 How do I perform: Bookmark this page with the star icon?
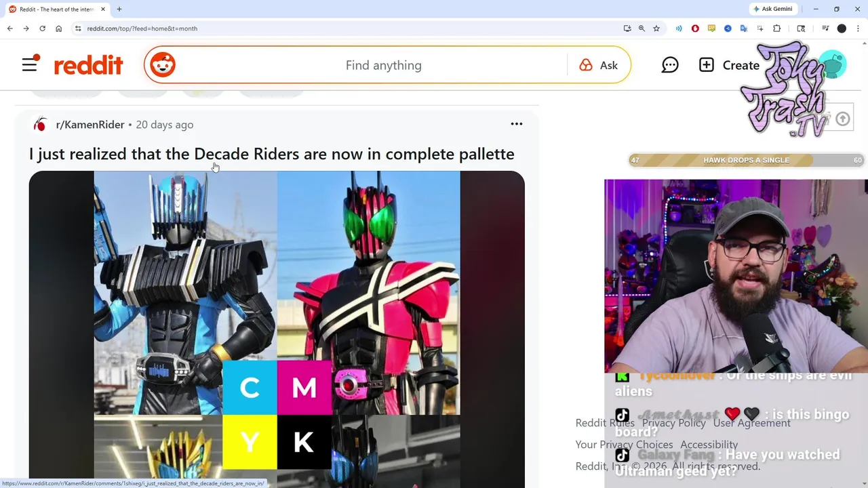(x=656, y=28)
